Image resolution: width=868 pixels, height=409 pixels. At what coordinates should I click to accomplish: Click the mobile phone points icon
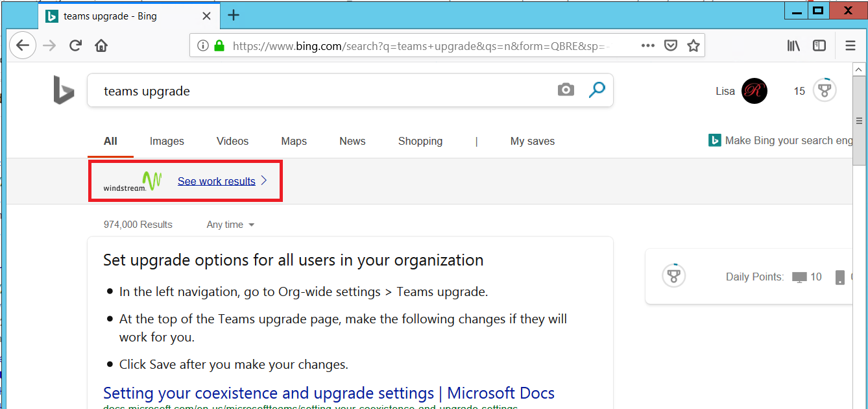click(840, 277)
